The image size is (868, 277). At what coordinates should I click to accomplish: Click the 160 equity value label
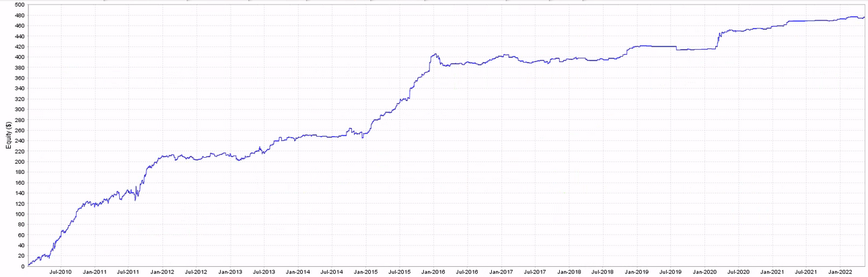20,183
